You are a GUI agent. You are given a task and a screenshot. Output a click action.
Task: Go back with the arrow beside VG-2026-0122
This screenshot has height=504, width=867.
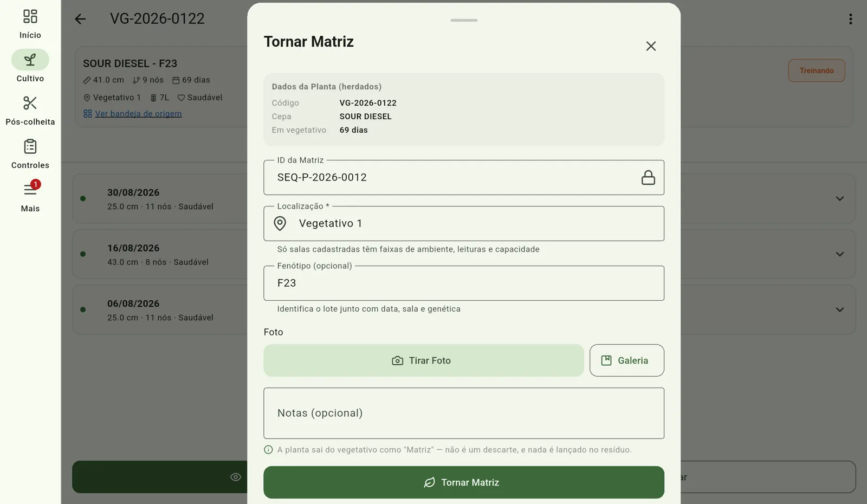80,19
